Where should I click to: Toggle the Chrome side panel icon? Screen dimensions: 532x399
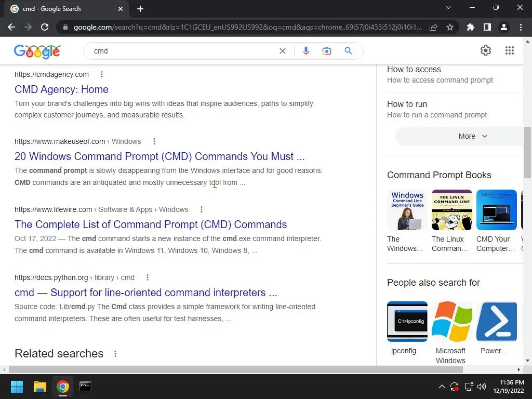pyautogui.click(x=487, y=27)
